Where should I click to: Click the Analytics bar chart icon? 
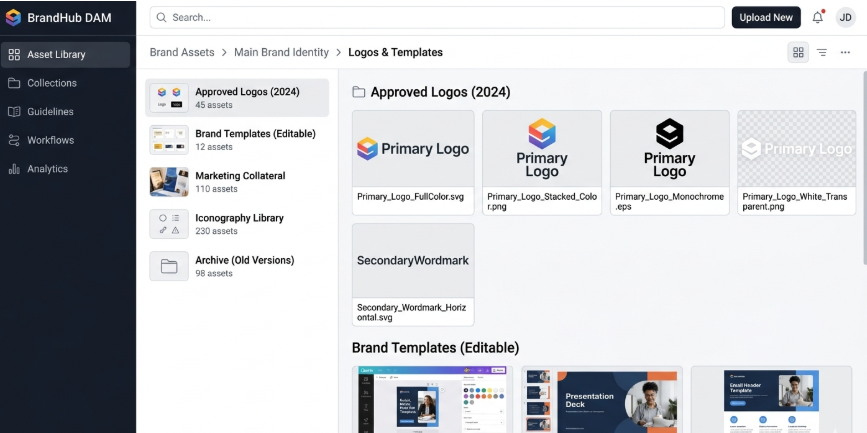tap(14, 169)
